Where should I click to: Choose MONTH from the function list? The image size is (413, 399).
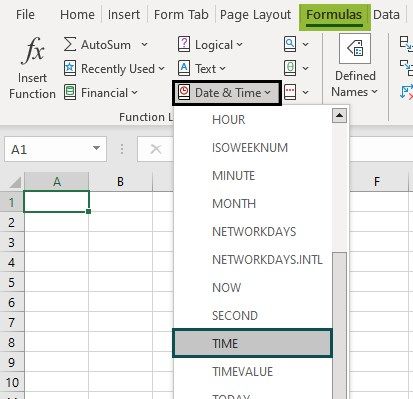click(x=252, y=204)
